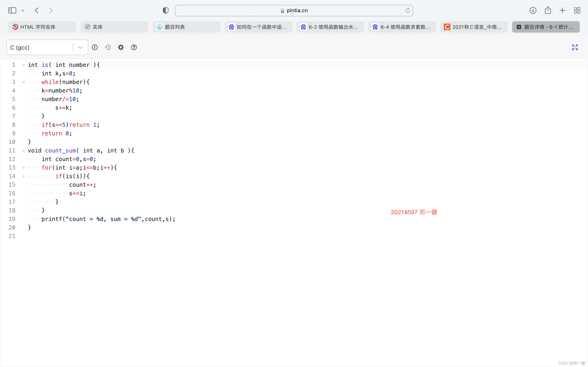Switch to the 题目列表 tab
The height and width of the screenshot is (367, 588).
(x=186, y=27)
